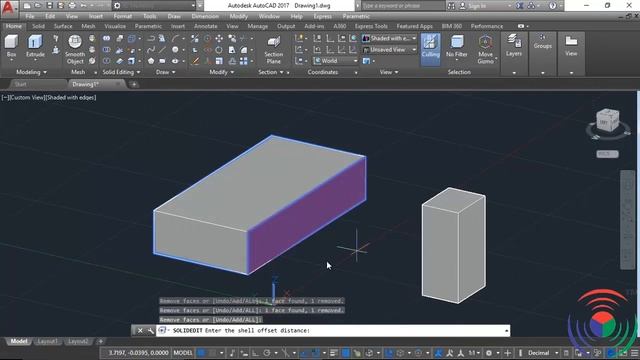Switch to the Visualize ribbon tab
Image resolution: width=640 pixels, height=360 pixels.
tap(115, 26)
